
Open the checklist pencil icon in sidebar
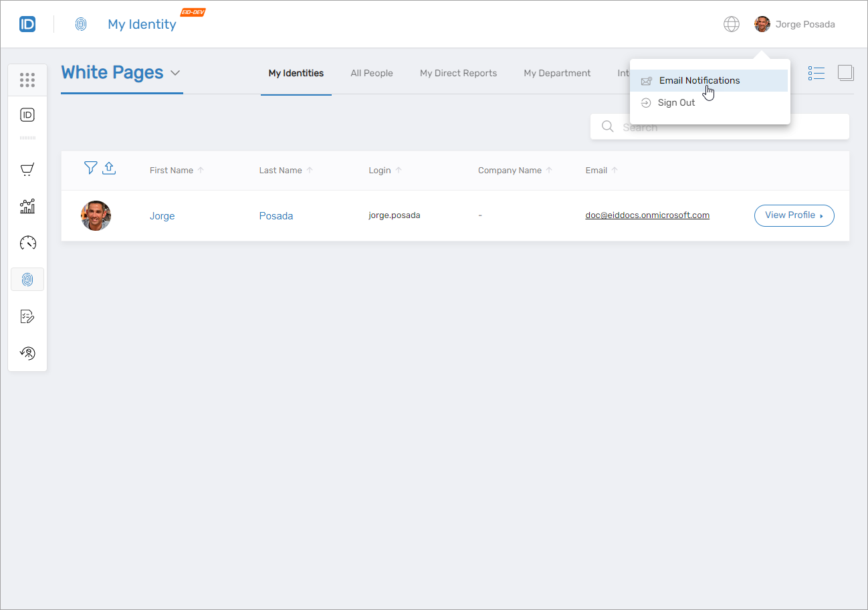(x=27, y=316)
